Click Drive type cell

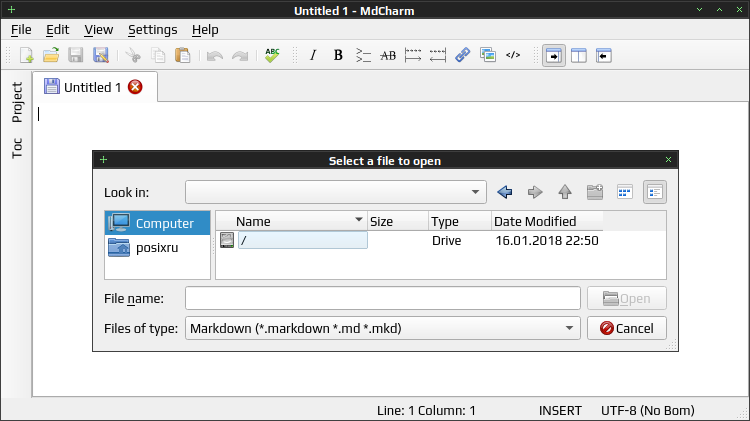tap(446, 240)
